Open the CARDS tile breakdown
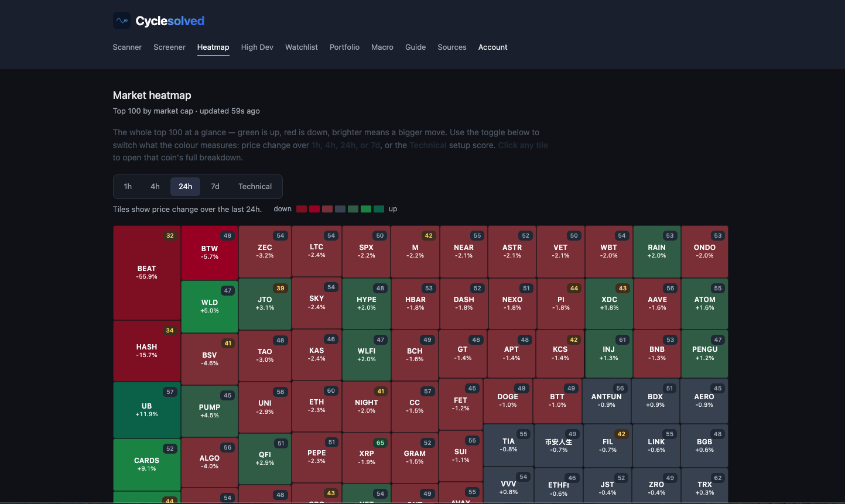Screen dimensions: 845x504 click(147, 464)
